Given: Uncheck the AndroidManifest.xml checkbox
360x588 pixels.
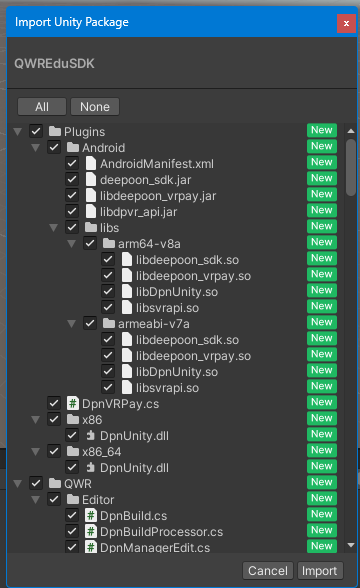Looking at the screenshot, I should [72, 164].
